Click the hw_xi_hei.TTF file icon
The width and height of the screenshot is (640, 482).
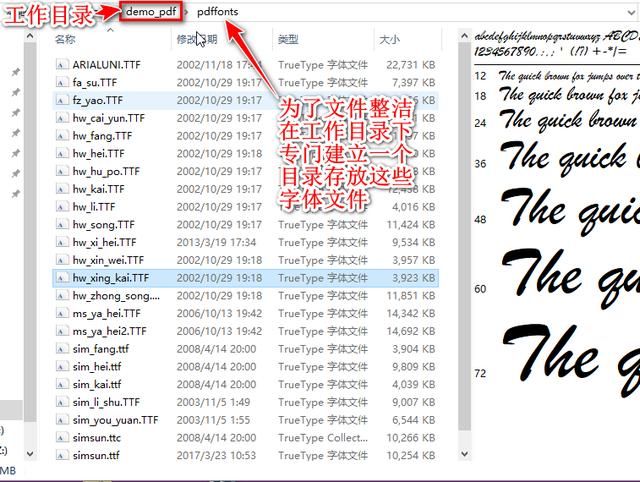point(62,242)
